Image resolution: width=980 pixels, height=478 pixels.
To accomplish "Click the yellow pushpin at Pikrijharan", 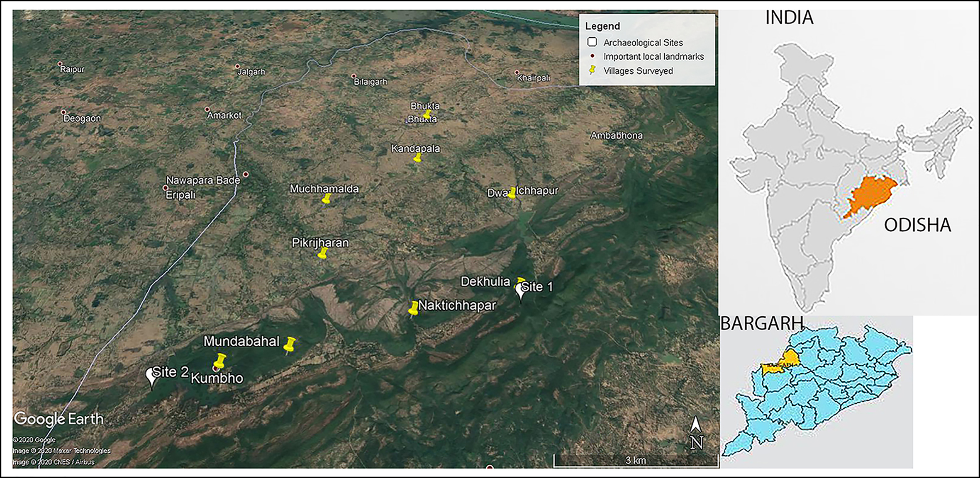I will [322, 252].
